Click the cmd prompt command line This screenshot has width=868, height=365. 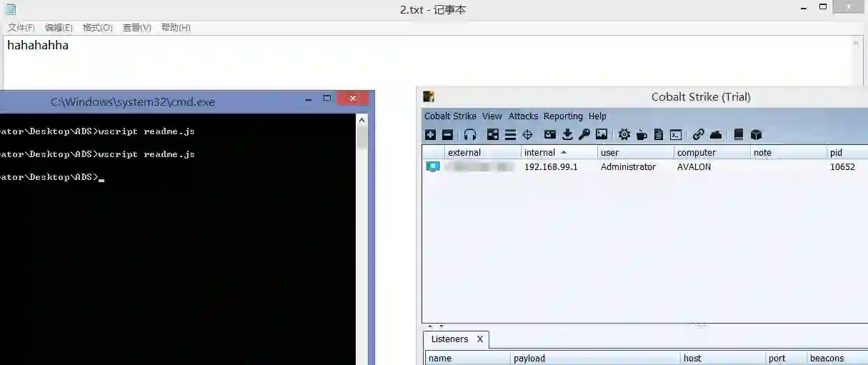pos(51,177)
